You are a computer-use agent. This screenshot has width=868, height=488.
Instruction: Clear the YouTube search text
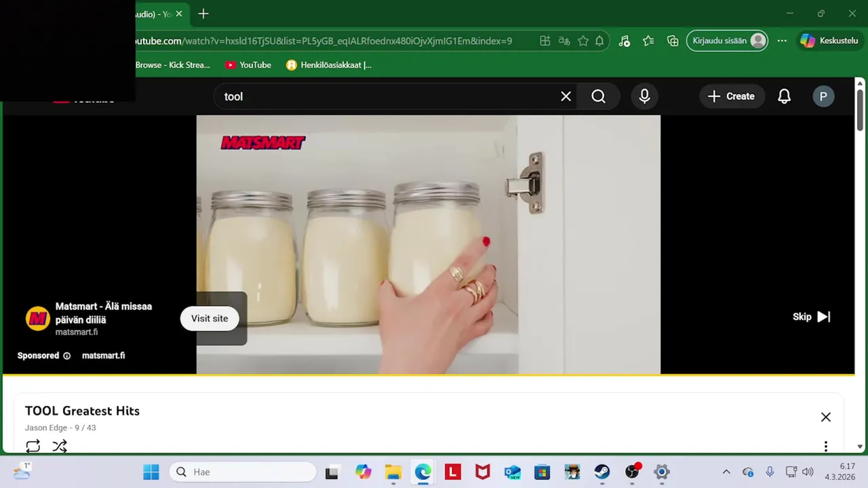point(566,96)
